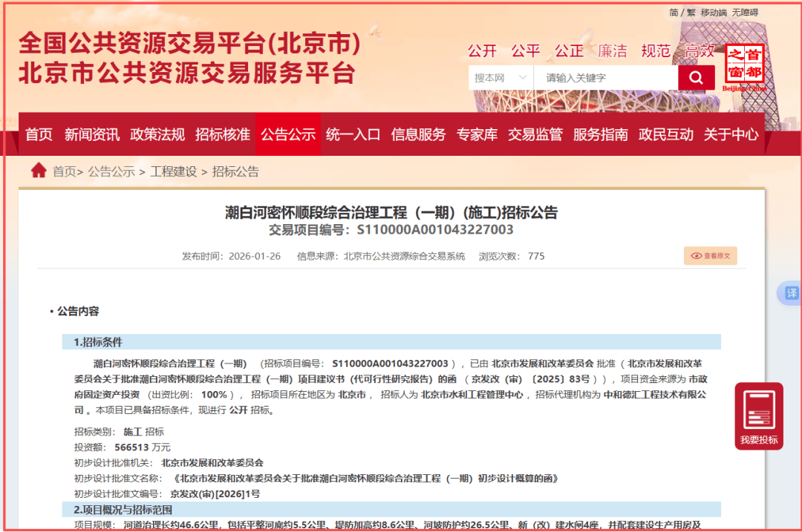Switch to 移动端 mobile version link
Screen dimensions: 802x532
click(714, 13)
